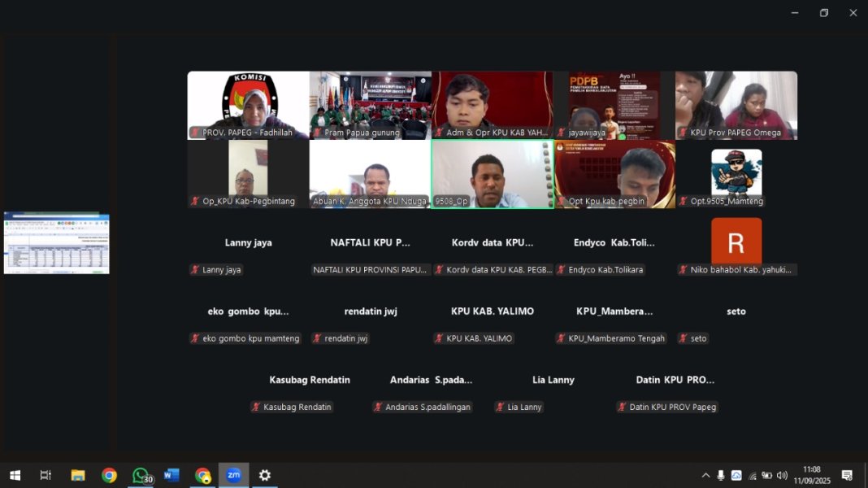The height and width of the screenshot is (488, 868).
Task: Open the Settings gear in the taskbar
Action: tap(264, 475)
